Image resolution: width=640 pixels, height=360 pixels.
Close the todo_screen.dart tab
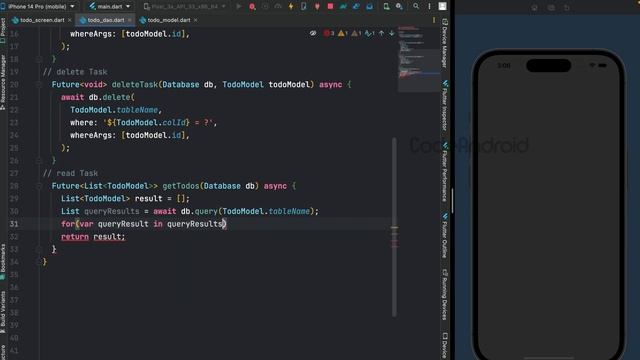pos(69,20)
